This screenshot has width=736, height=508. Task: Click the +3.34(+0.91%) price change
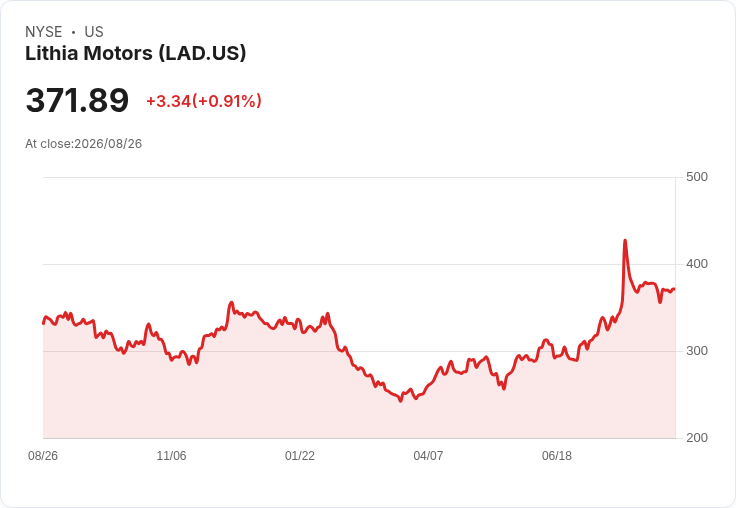[204, 101]
